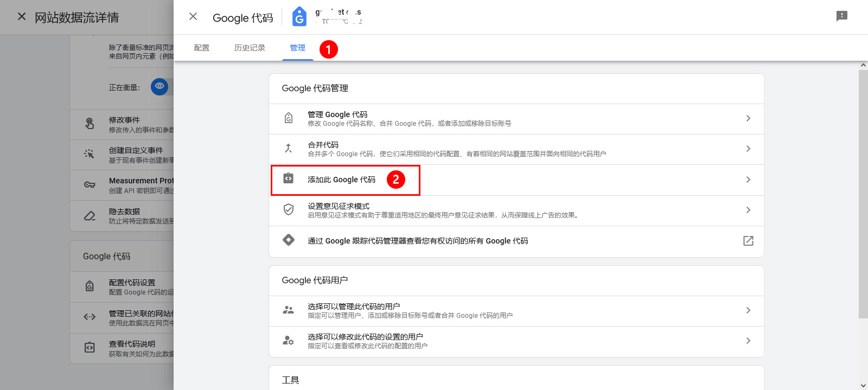Expand chevron for 设置意见征求模式
Screen dimensions: 868x390
pos(748,210)
